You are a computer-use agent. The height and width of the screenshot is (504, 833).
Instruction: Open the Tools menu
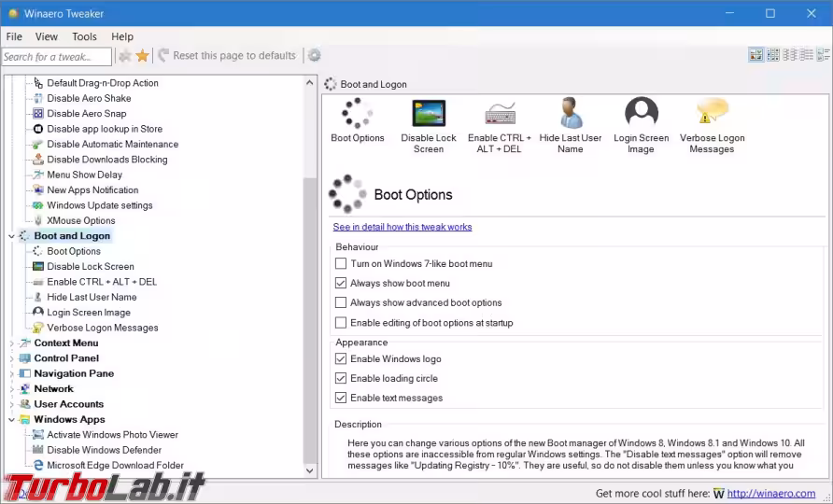[84, 36]
